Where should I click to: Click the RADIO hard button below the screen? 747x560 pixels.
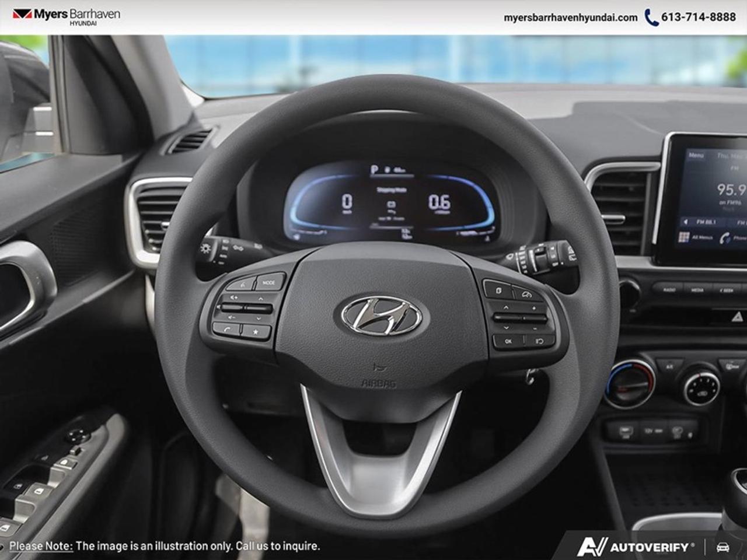(668, 289)
